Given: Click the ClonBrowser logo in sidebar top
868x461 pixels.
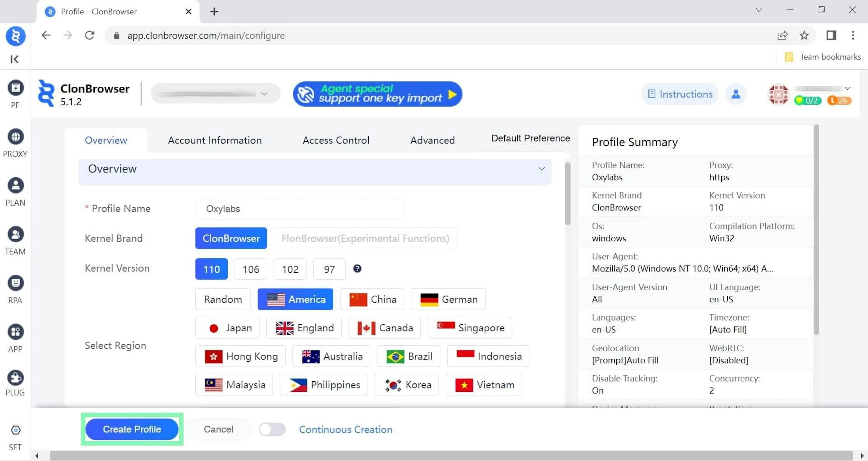Looking at the screenshot, I should click(x=16, y=36).
